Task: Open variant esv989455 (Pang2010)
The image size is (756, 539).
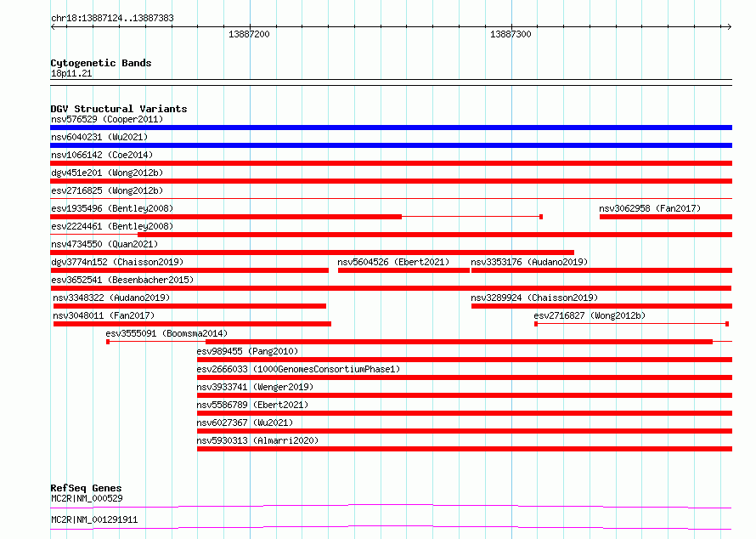Action: [x=247, y=351]
